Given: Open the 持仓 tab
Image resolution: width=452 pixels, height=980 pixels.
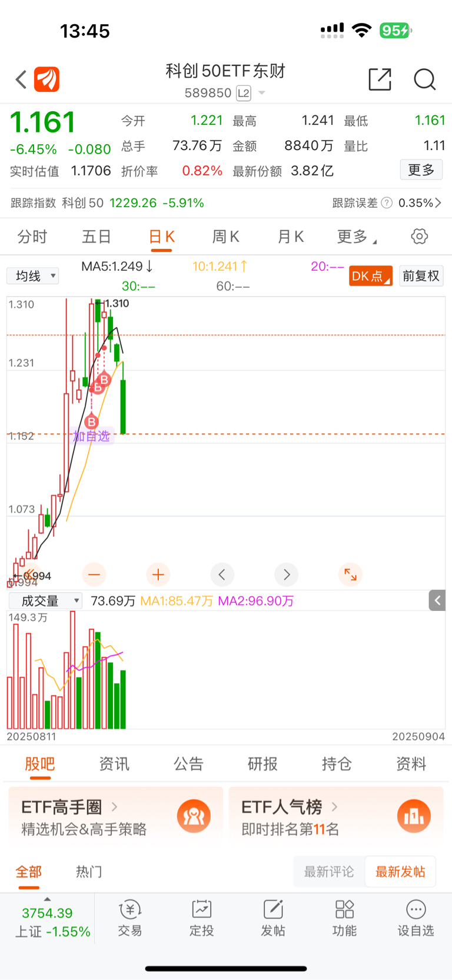Looking at the screenshot, I should [x=337, y=764].
